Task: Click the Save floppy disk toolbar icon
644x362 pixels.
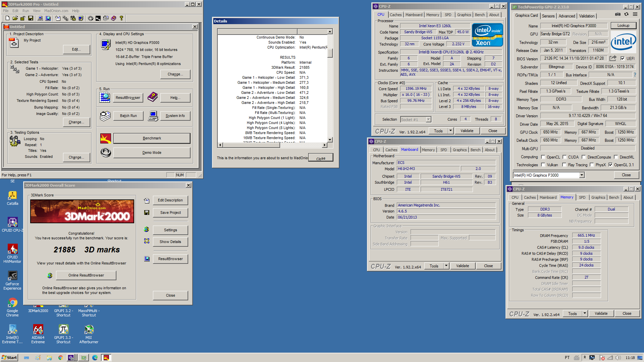Action: pyautogui.click(x=31, y=18)
